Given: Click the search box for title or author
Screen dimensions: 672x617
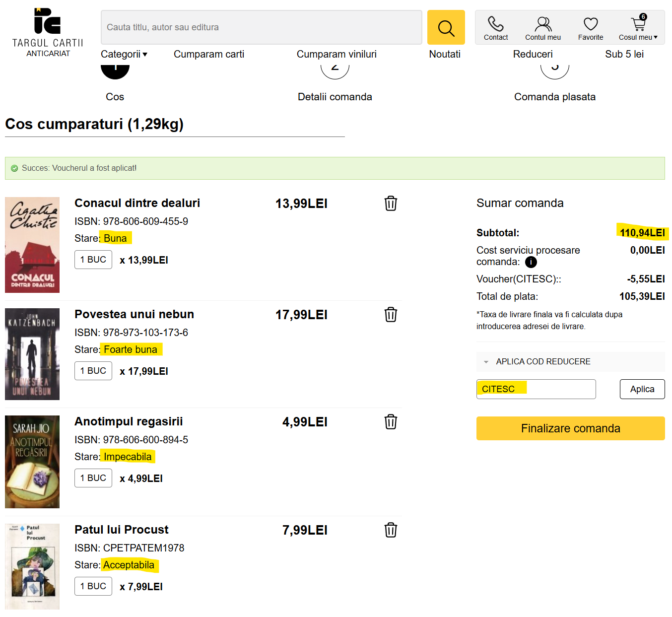Looking at the screenshot, I should click(261, 27).
